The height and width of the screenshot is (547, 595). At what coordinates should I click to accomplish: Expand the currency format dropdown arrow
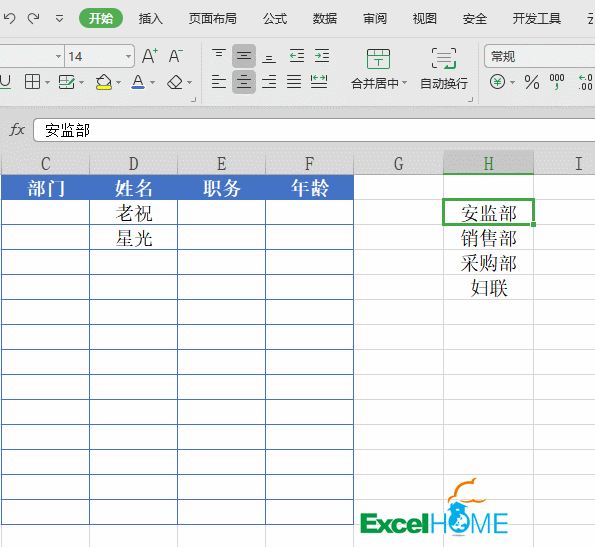[x=512, y=82]
